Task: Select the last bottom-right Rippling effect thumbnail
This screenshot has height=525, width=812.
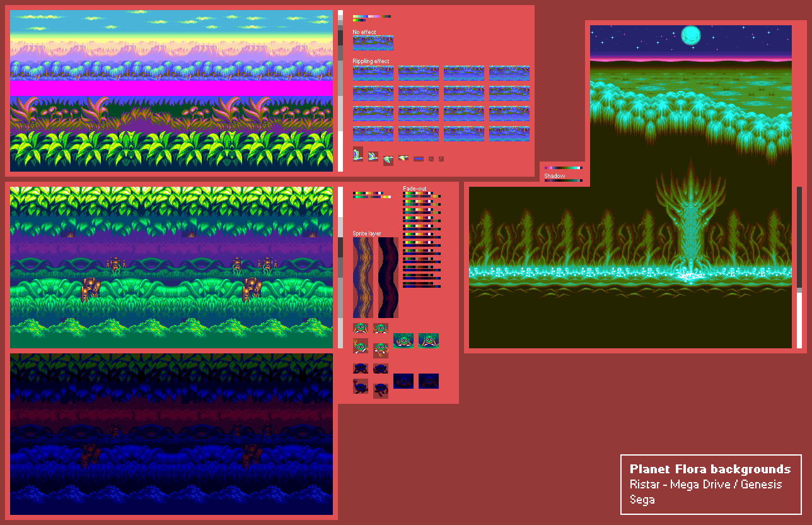Action: click(x=509, y=134)
